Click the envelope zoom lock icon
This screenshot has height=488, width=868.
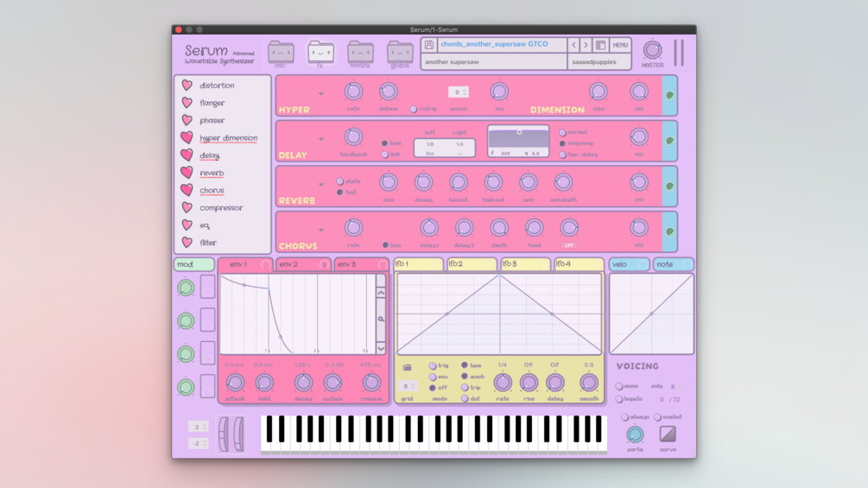381,320
